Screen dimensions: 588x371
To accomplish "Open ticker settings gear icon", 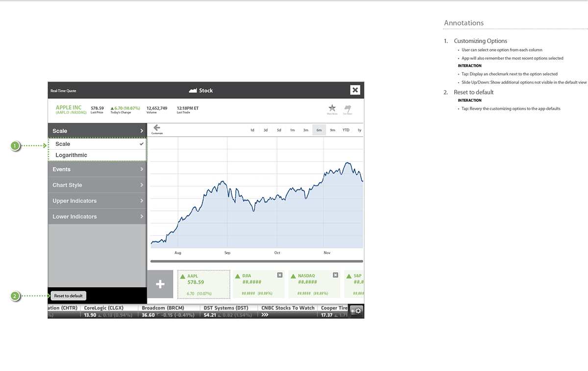I will 357,311.
